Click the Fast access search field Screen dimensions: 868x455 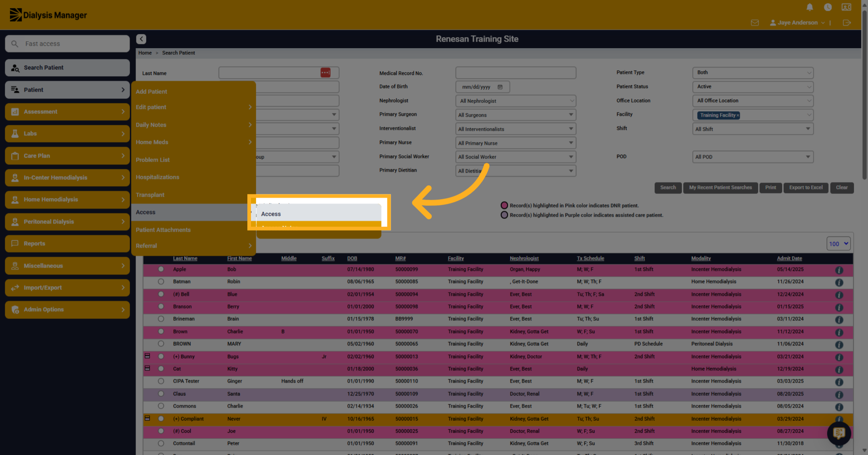pyautogui.click(x=67, y=44)
